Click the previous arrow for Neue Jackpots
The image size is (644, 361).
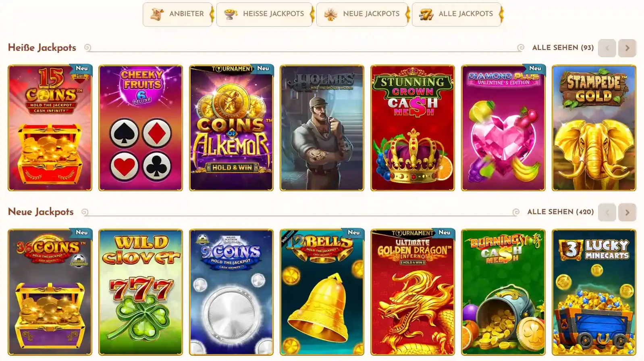click(607, 212)
